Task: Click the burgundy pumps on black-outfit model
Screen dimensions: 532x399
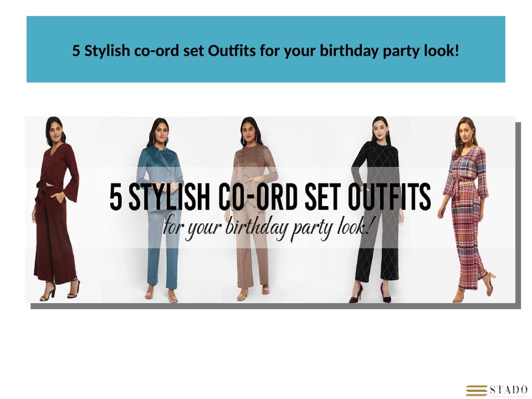Action: coord(371,294)
